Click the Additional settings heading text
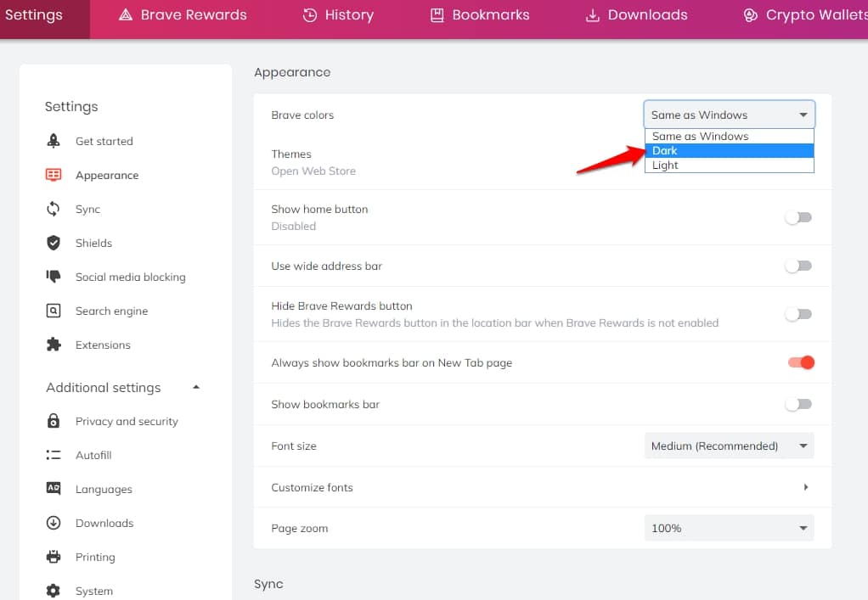This screenshot has height=600, width=868. (104, 388)
